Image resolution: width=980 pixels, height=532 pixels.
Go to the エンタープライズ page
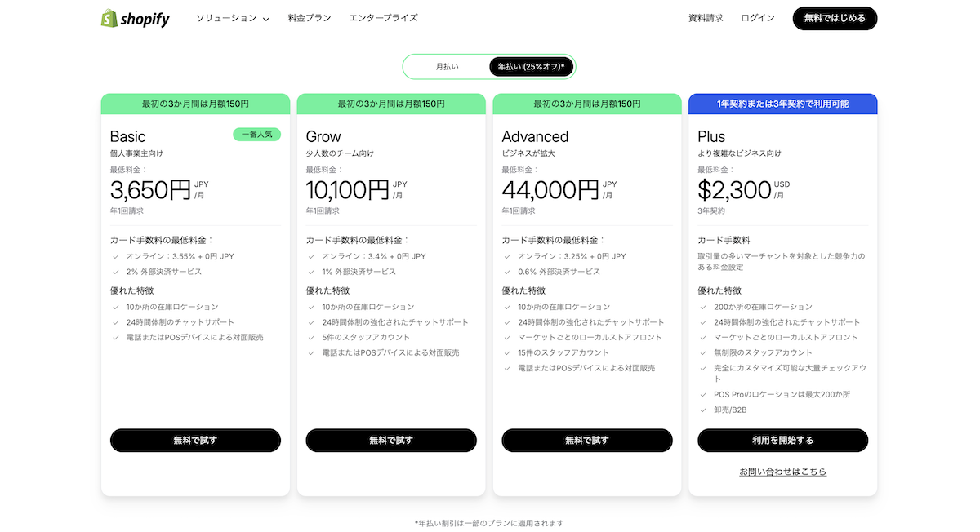click(383, 18)
